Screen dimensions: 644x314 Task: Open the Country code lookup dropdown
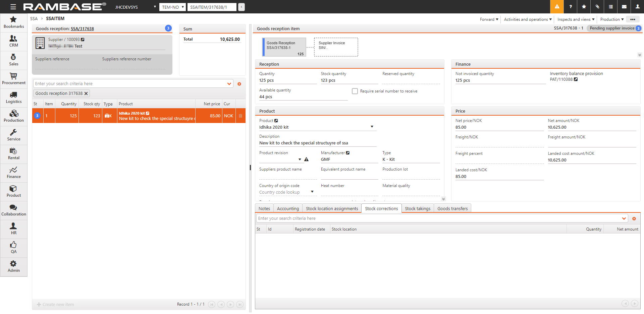[x=312, y=192]
